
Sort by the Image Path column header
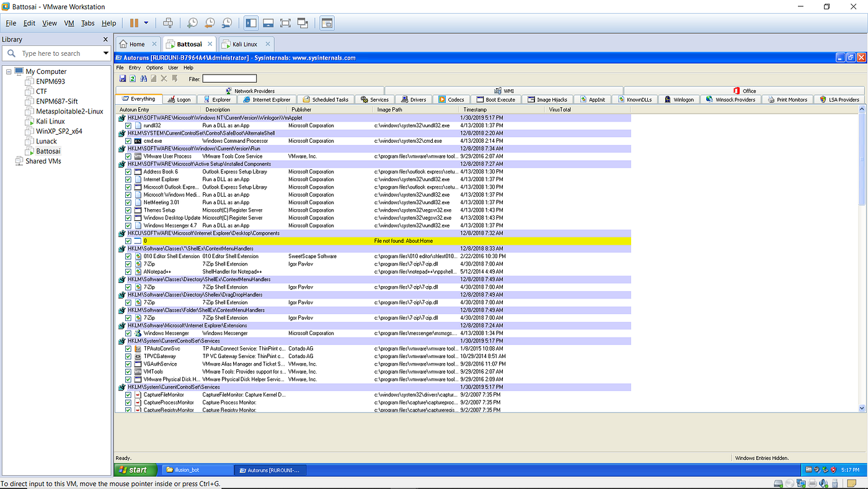[x=417, y=109]
